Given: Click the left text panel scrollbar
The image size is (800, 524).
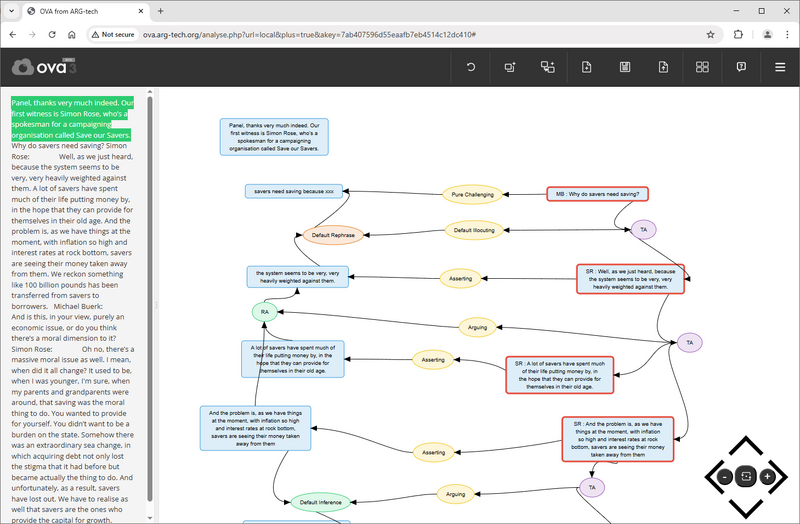Looking at the screenshot, I should coord(149,298).
